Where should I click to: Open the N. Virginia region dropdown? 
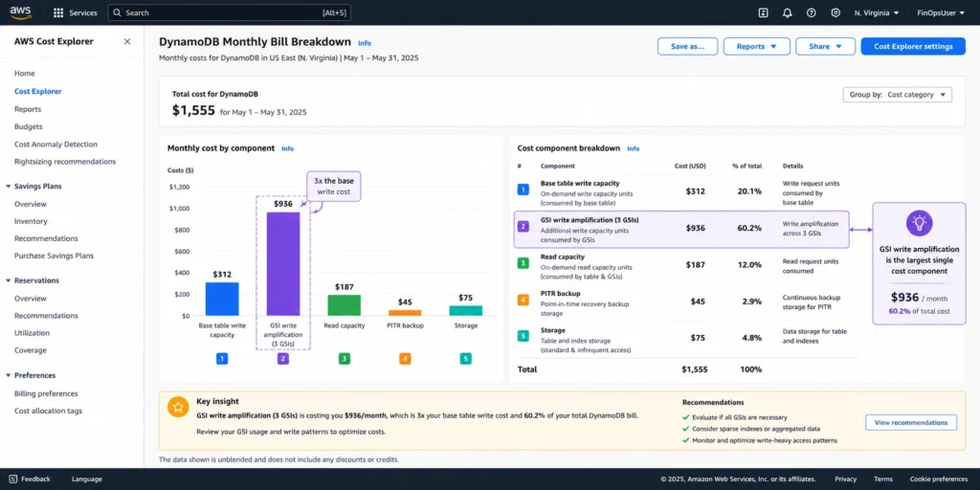(877, 12)
